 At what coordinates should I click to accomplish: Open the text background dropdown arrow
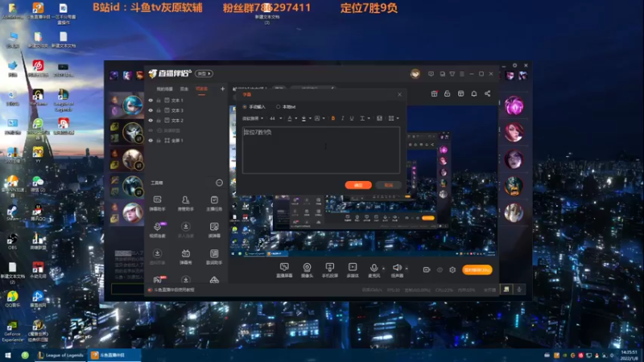[x=324, y=118]
